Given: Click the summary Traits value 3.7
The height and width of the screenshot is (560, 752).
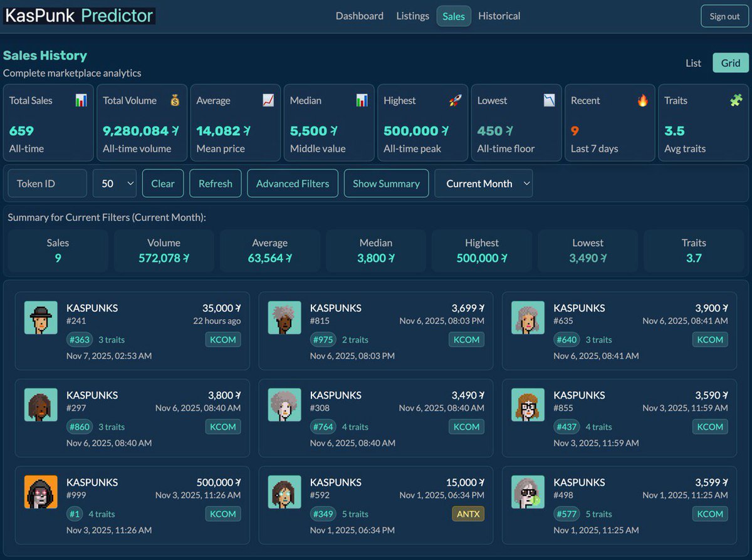Looking at the screenshot, I should (694, 258).
